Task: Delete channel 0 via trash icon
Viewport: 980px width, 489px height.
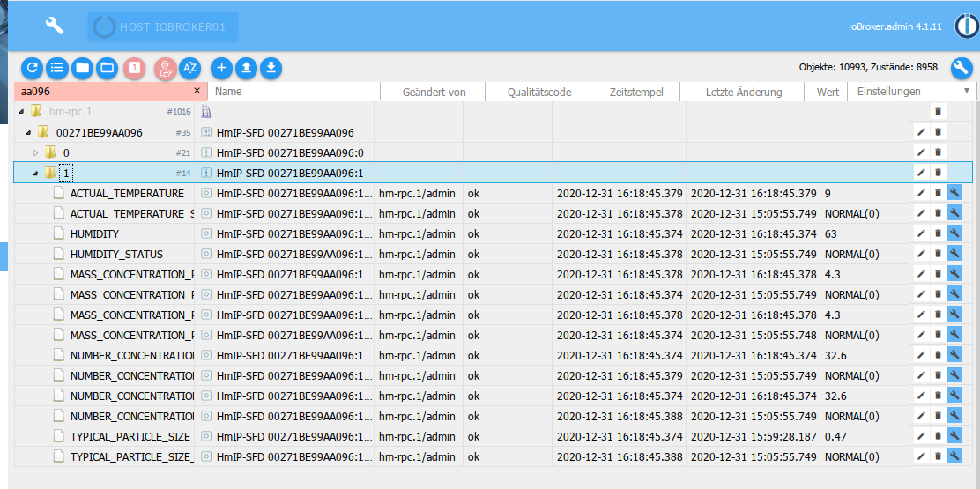Action: [x=938, y=152]
